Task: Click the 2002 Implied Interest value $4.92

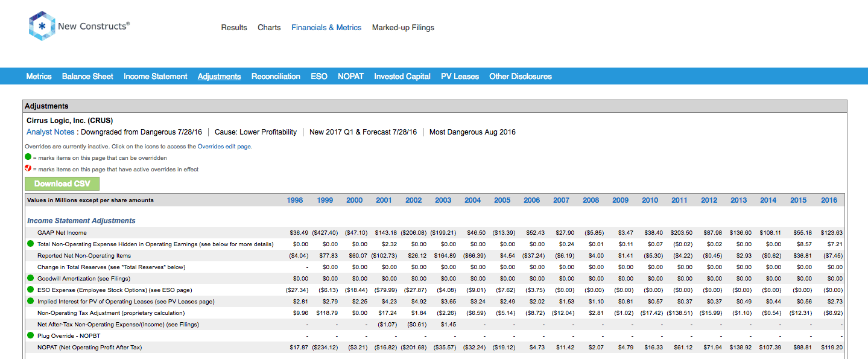Action: tap(418, 302)
